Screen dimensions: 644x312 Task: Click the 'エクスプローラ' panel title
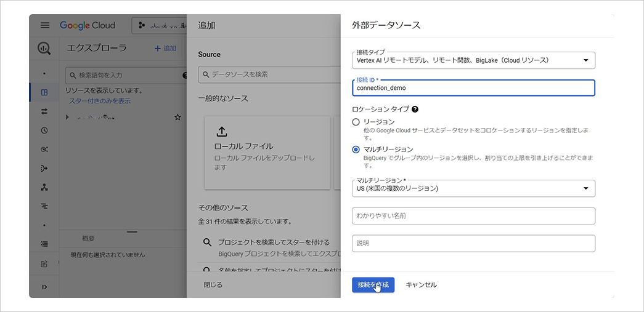click(x=97, y=49)
